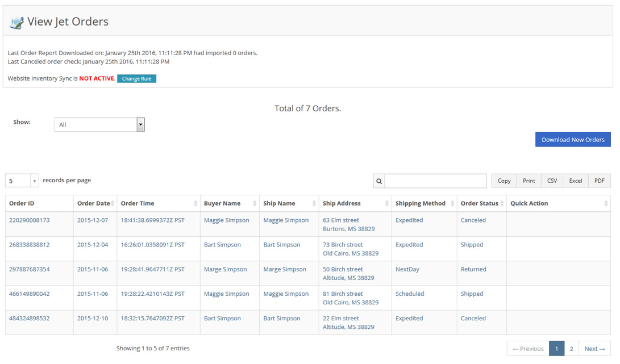Click the NextDay shipping method cell
This screenshot has height=364, width=620.
407,269
